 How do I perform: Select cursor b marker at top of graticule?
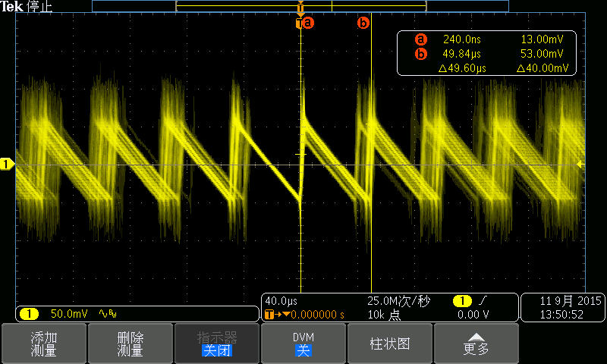click(x=363, y=23)
